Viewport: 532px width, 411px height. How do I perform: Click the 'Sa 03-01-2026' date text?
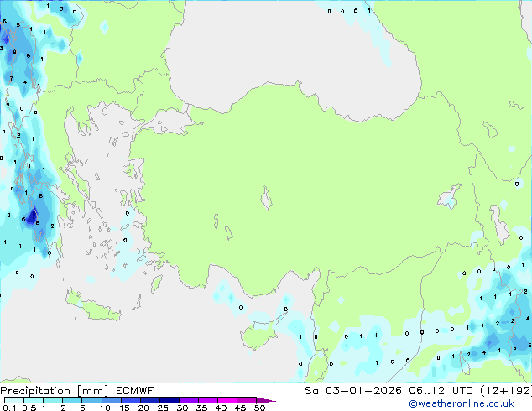[353, 391]
